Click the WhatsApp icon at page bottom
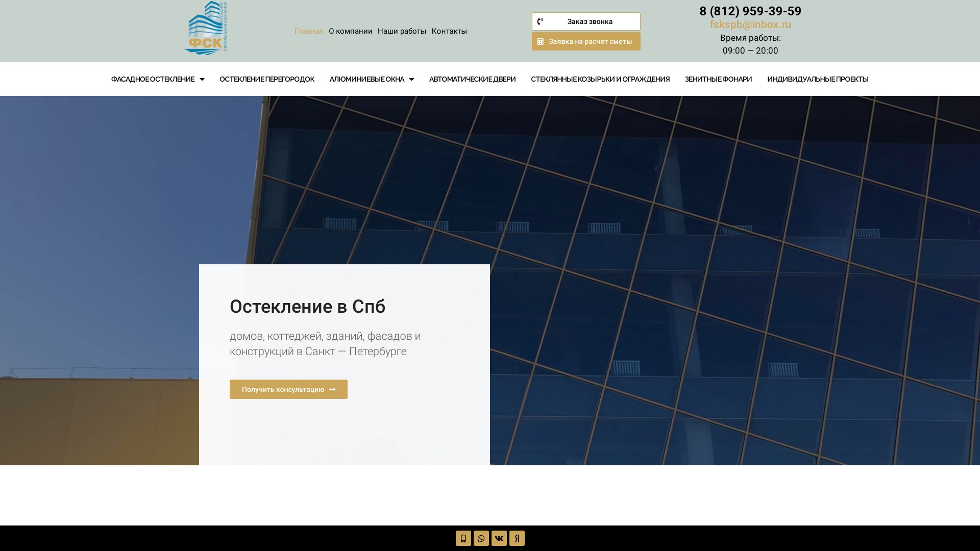Viewport: 980px width, 551px height. point(481,538)
